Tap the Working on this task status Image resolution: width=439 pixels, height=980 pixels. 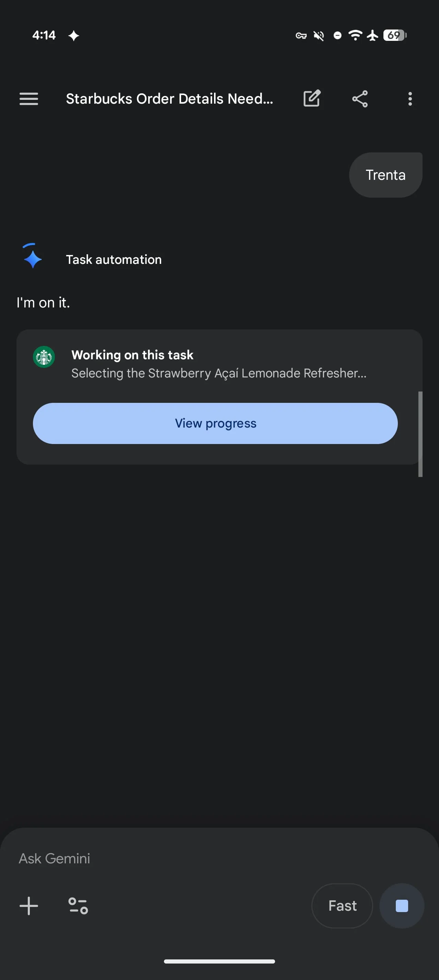(132, 355)
